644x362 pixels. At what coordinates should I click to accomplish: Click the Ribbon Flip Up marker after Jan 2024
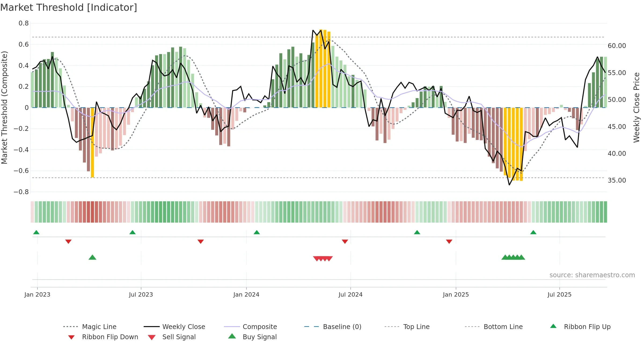point(257,232)
